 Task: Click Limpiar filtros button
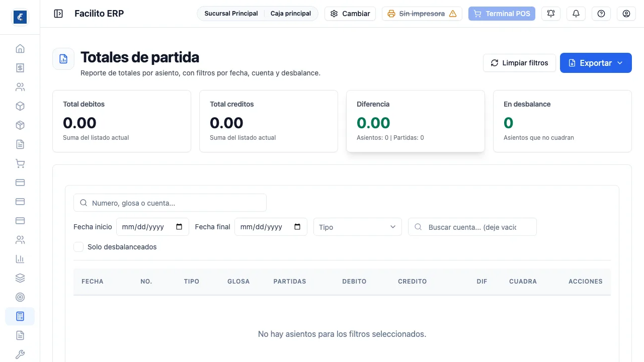(519, 63)
